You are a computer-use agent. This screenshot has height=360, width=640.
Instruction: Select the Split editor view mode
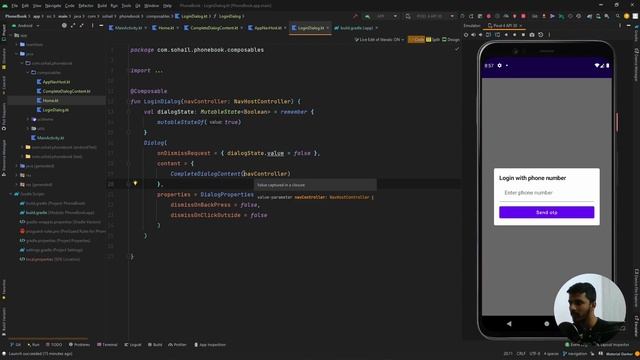433,40
